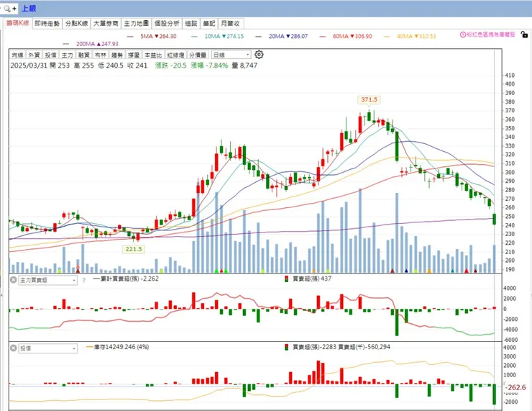532x411 pixels.
Task: Click the 20MA 286.07 legend value
Action: click(288, 36)
